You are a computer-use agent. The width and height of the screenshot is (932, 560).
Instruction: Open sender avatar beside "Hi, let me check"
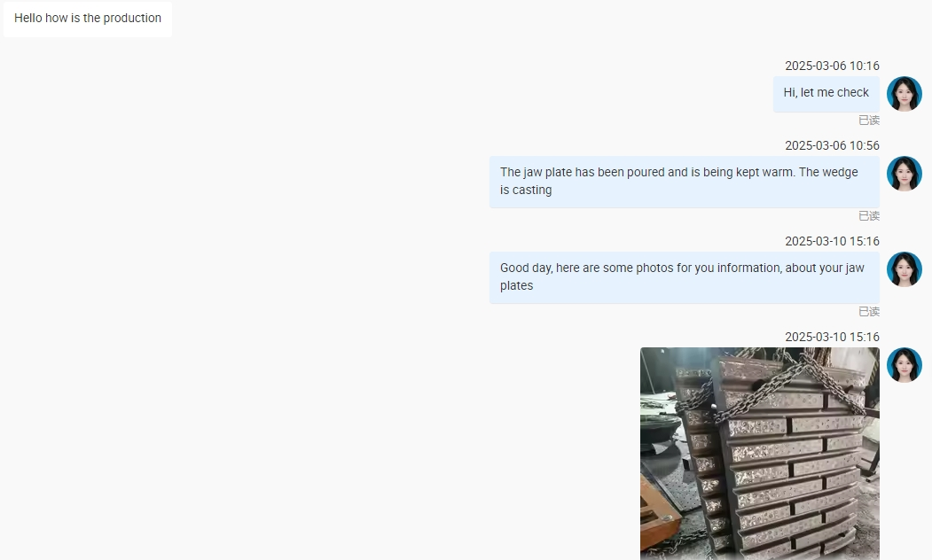click(904, 94)
